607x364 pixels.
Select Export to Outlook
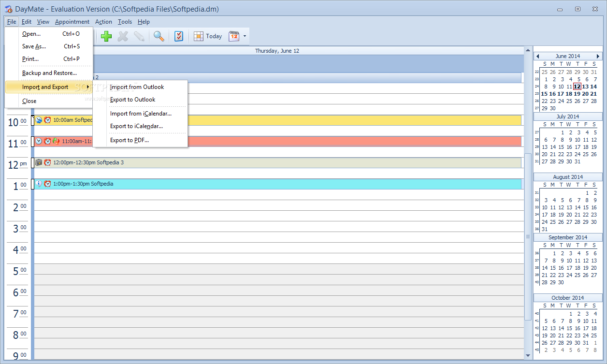[x=140, y=100]
